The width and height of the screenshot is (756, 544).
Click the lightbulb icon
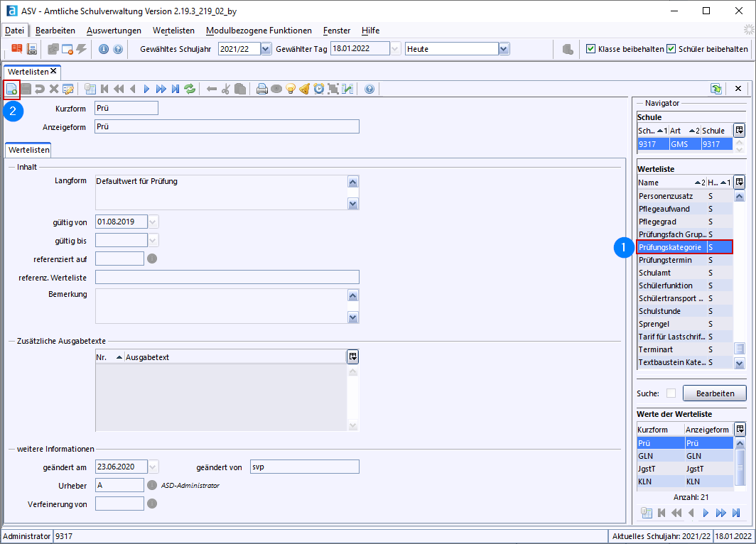pos(290,89)
